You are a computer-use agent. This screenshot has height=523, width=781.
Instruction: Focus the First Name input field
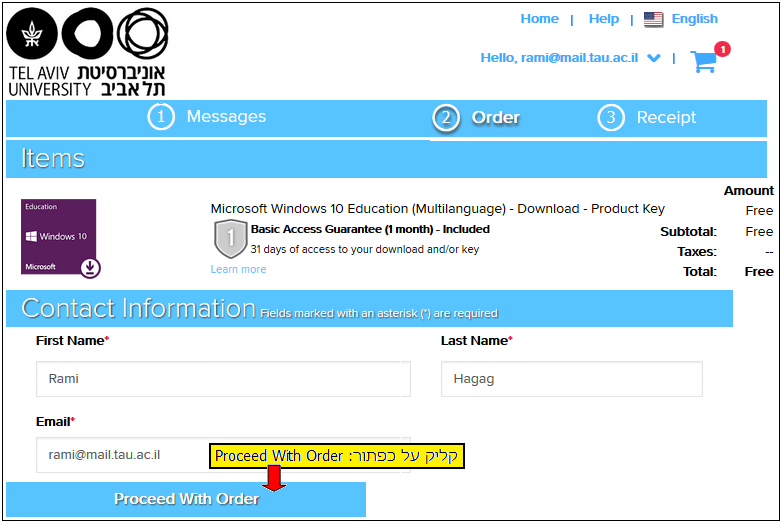point(223,379)
